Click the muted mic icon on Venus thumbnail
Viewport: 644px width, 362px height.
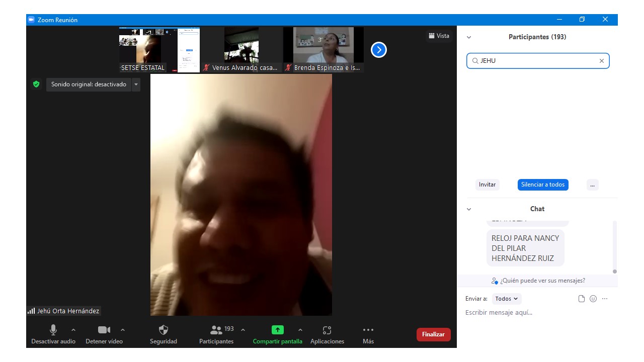[x=206, y=67]
